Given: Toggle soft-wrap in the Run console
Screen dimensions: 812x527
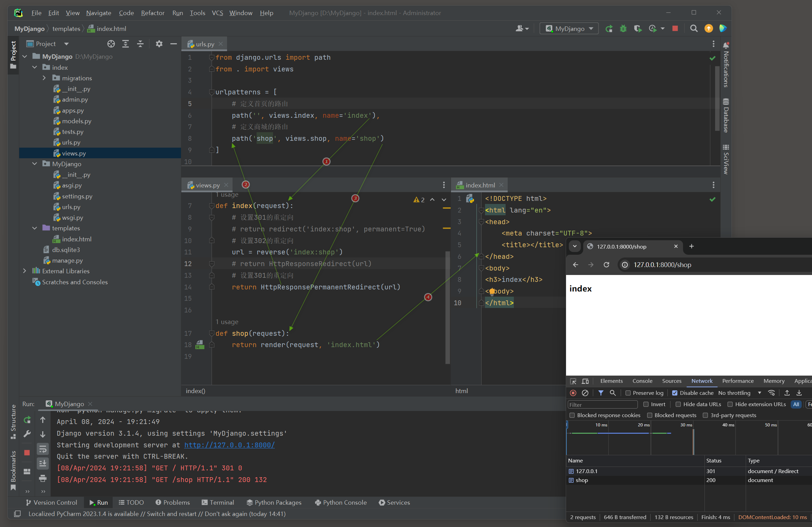Looking at the screenshot, I should click(43, 449).
